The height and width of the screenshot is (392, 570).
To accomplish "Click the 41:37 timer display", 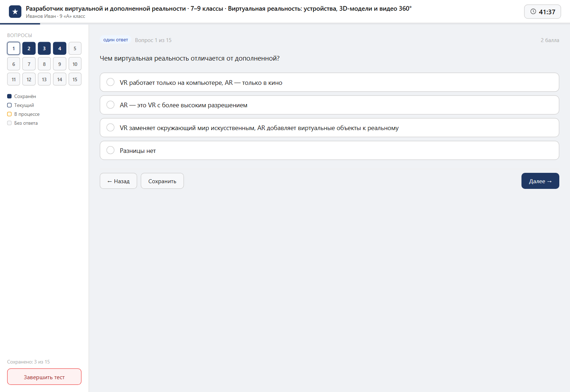I will (x=543, y=12).
